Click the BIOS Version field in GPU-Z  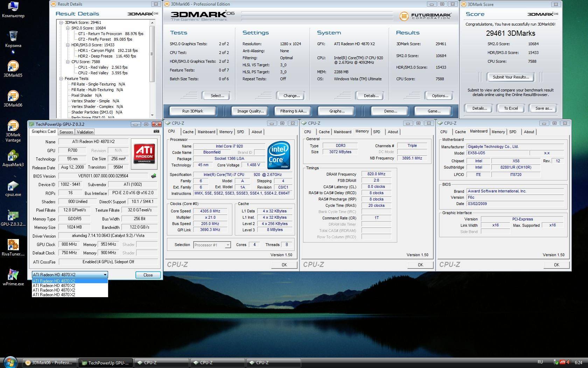click(103, 176)
